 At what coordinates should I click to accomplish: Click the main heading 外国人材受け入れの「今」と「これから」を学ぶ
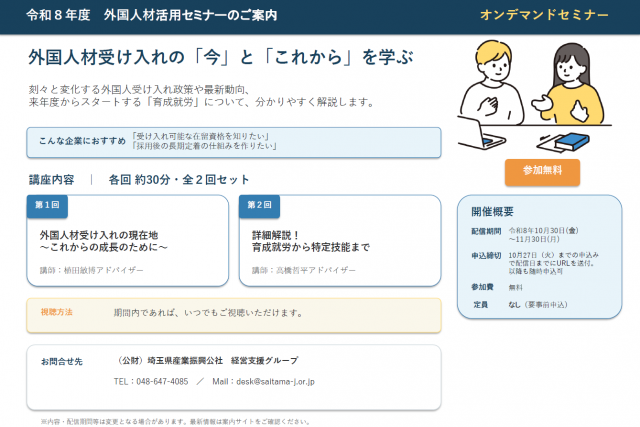(x=221, y=57)
